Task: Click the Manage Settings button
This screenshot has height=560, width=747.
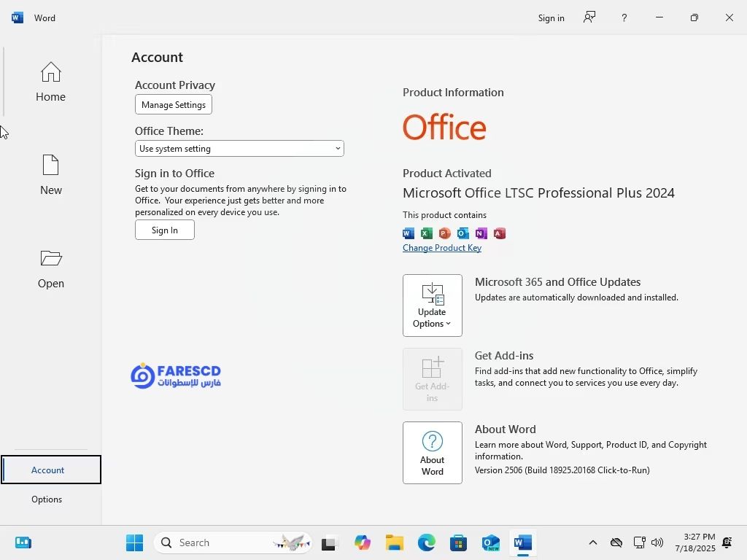Action: point(174,105)
